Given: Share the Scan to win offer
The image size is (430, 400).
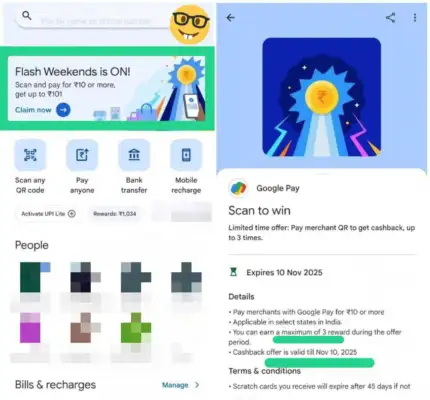Looking at the screenshot, I should [x=391, y=18].
